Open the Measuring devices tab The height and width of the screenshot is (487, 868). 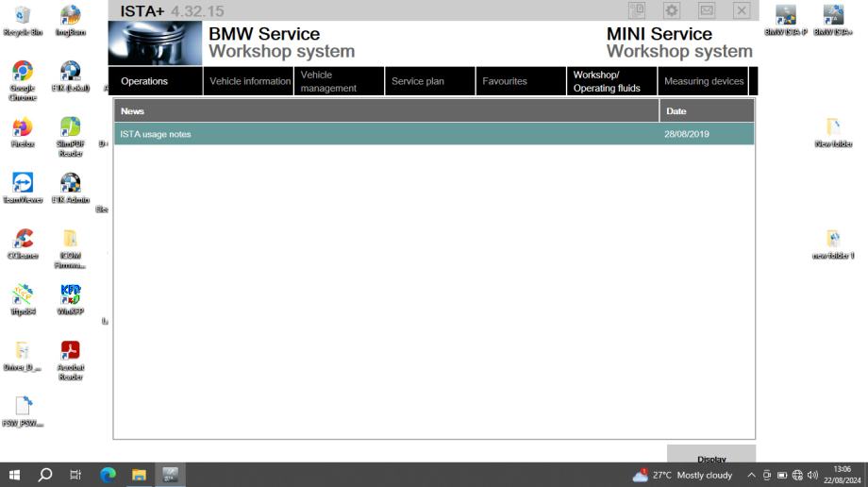703,81
